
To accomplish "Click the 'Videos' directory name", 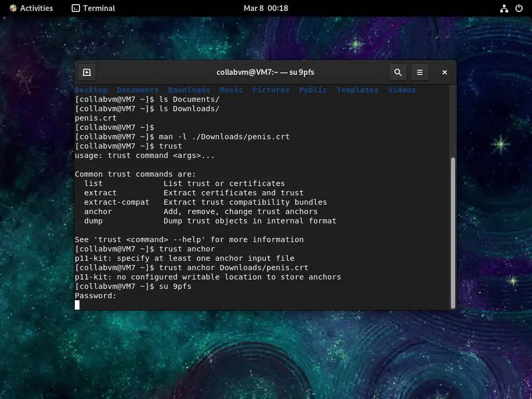I will [x=402, y=90].
